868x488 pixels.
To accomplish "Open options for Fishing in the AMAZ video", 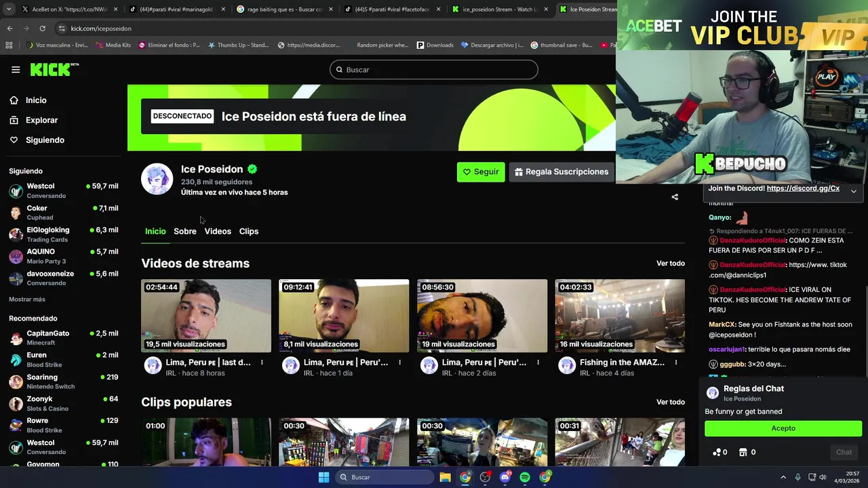I will tap(675, 363).
